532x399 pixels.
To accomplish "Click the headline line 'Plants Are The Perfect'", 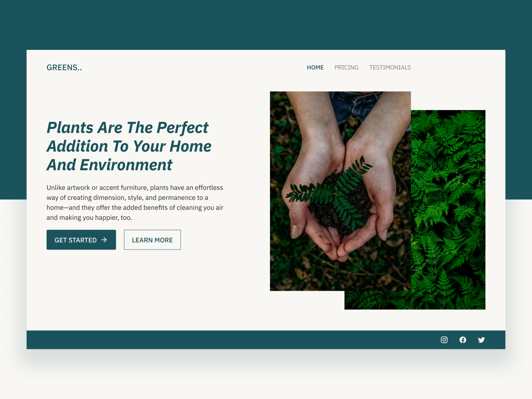I will coord(128,128).
